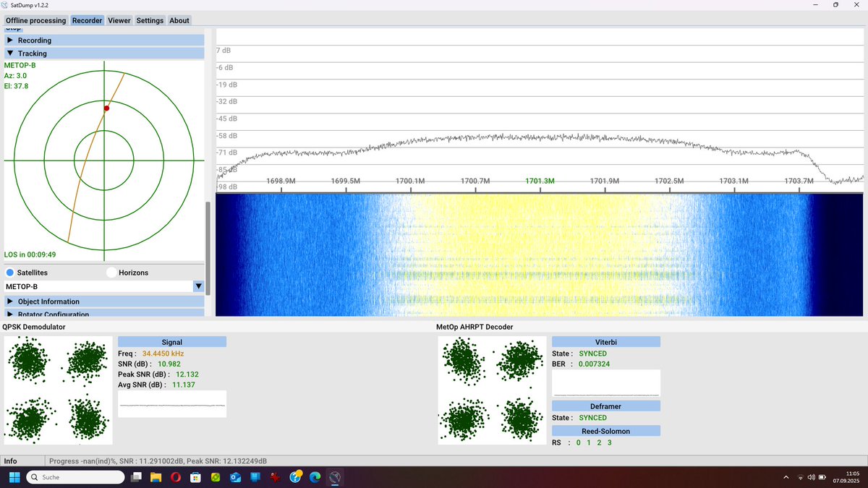Click the red satellite position dot on polar plot

106,108
